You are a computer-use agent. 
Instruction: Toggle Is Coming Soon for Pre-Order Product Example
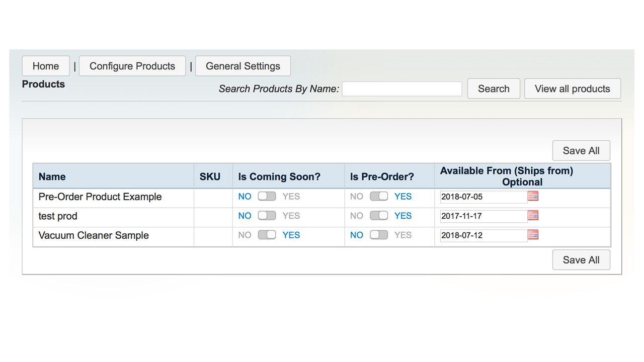pyautogui.click(x=267, y=196)
